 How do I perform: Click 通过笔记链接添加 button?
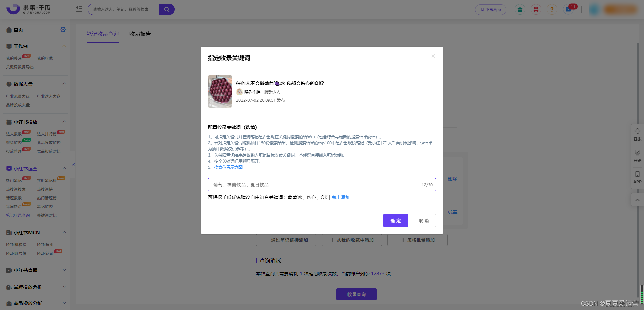coord(286,240)
